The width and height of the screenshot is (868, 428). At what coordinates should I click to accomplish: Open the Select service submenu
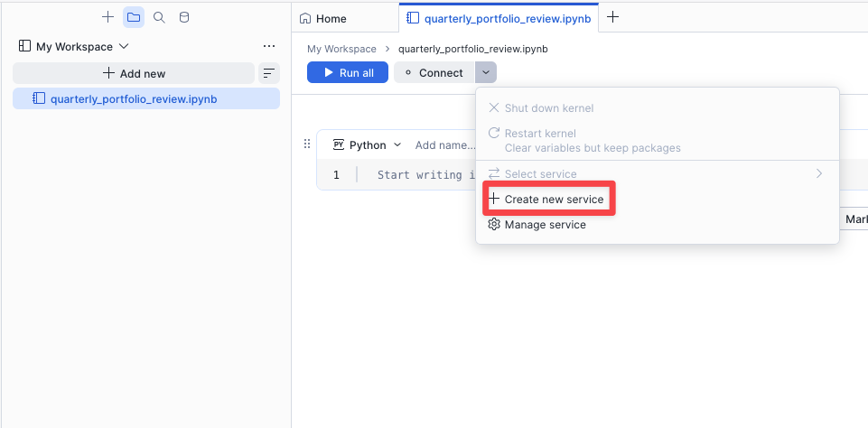pyautogui.click(x=658, y=174)
